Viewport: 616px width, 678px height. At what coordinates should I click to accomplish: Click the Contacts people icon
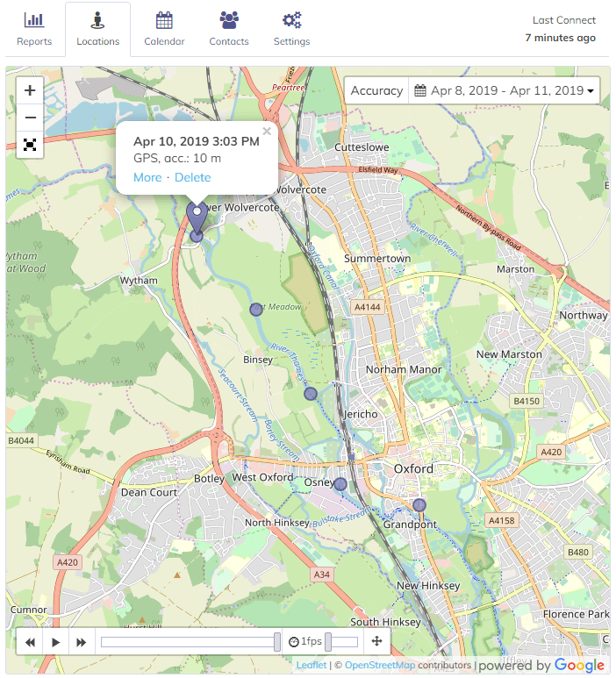229,20
